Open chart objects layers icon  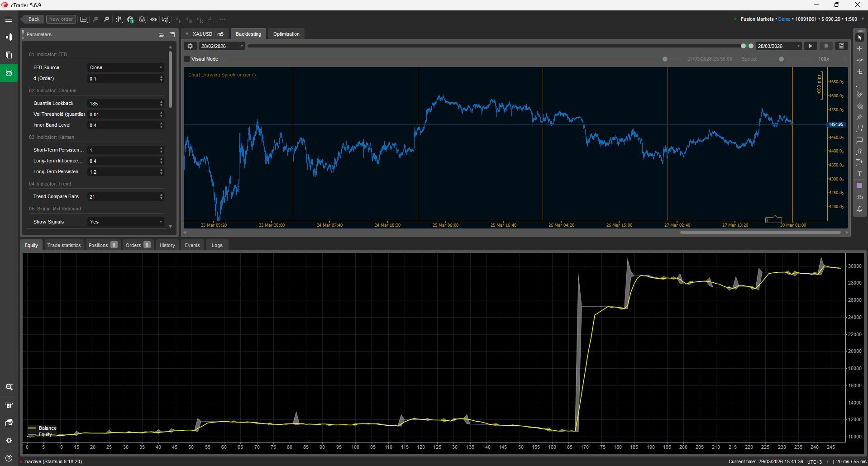pos(142,19)
